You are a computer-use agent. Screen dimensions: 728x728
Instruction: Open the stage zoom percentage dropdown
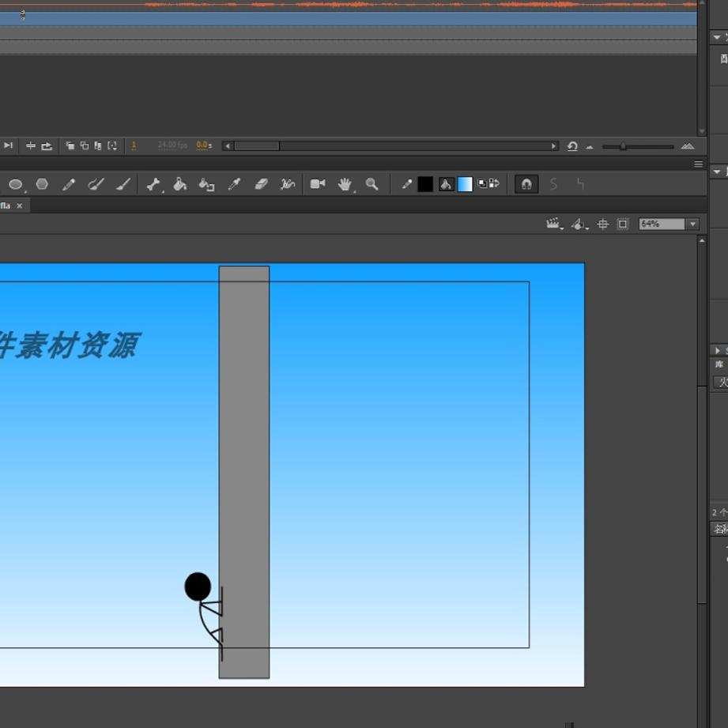tap(692, 224)
